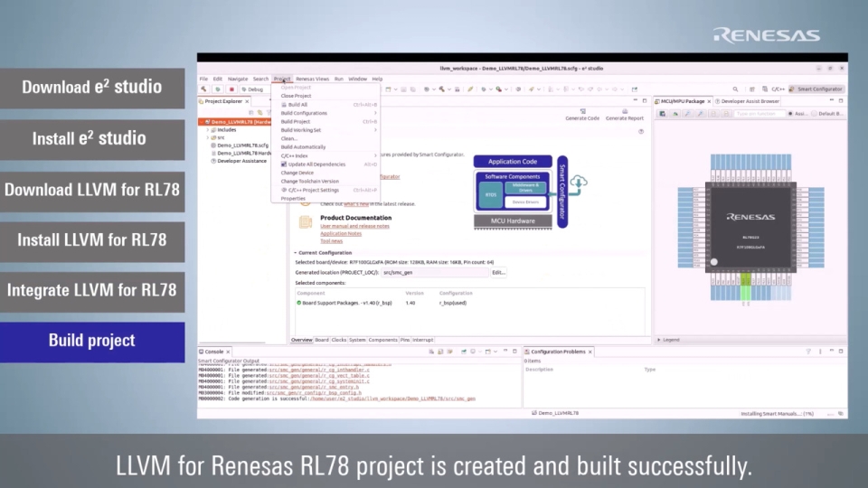This screenshot has width=868, height=488.
Task: Switch to the Clocks tab
Action: click(338, 340)
